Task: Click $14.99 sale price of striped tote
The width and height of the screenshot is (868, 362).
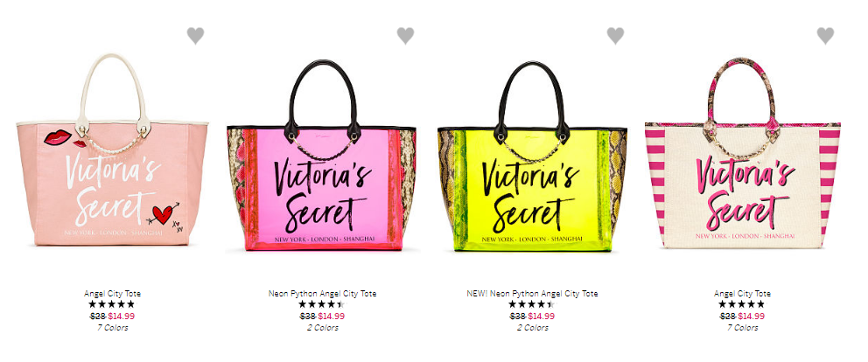Action: 752,316
